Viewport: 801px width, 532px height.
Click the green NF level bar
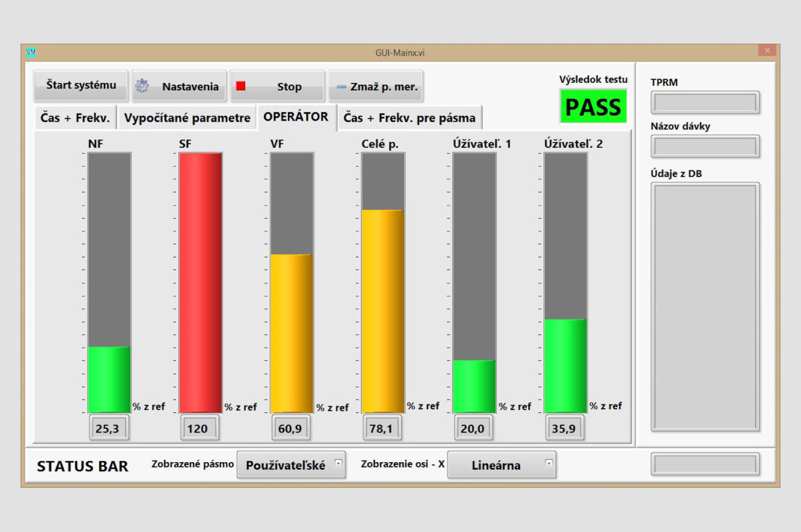pyautogui.click(x=109, y=379)
